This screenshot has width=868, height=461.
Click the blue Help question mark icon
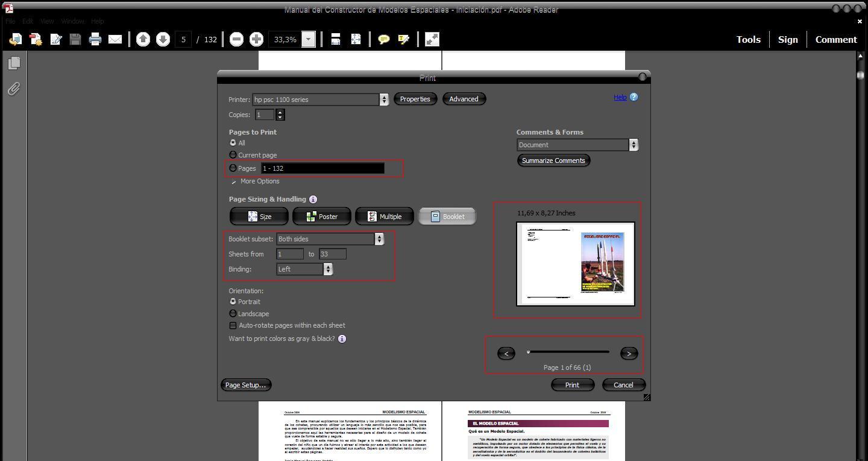click(634, 97)
